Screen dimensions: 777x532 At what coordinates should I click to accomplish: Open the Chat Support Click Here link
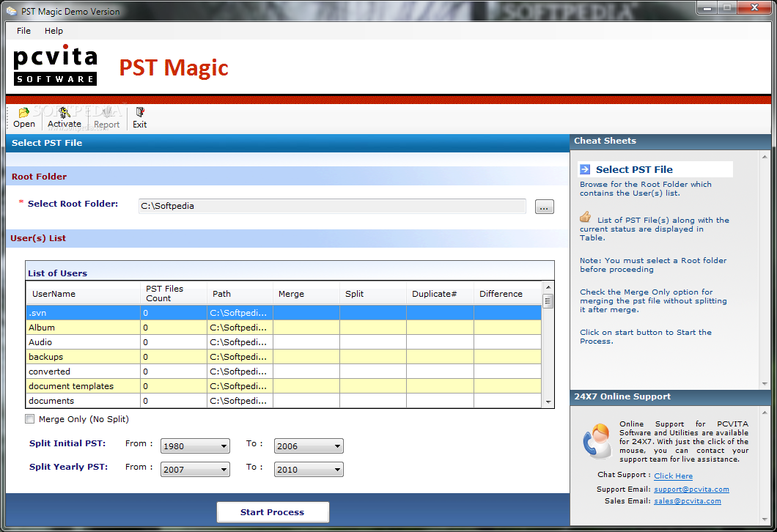pos(673,476)
